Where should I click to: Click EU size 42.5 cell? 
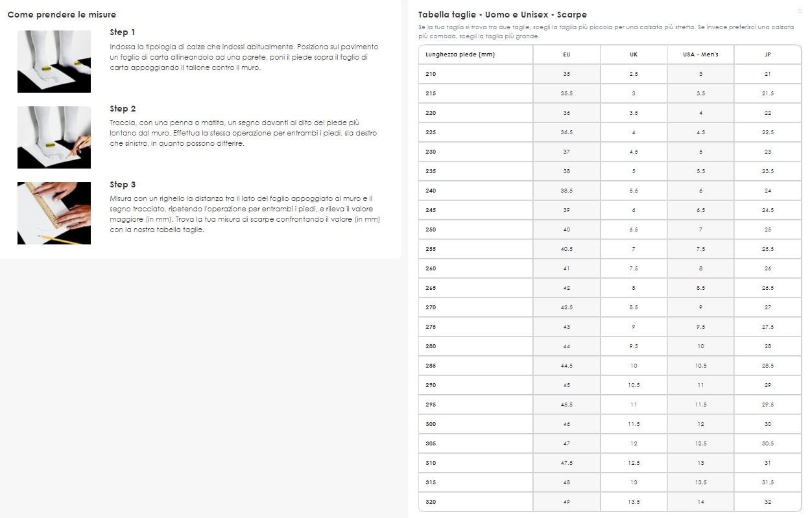click(x=567, y=307)
